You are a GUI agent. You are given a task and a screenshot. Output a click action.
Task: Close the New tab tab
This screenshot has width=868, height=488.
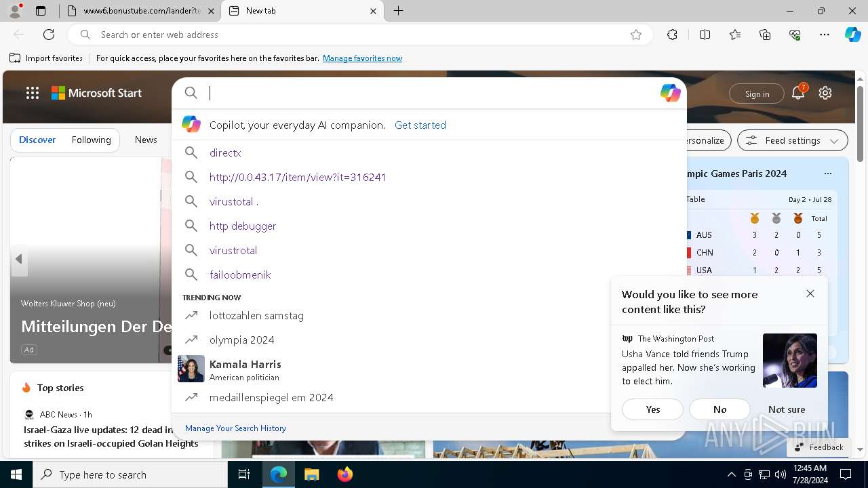click(x=373, y=11)
